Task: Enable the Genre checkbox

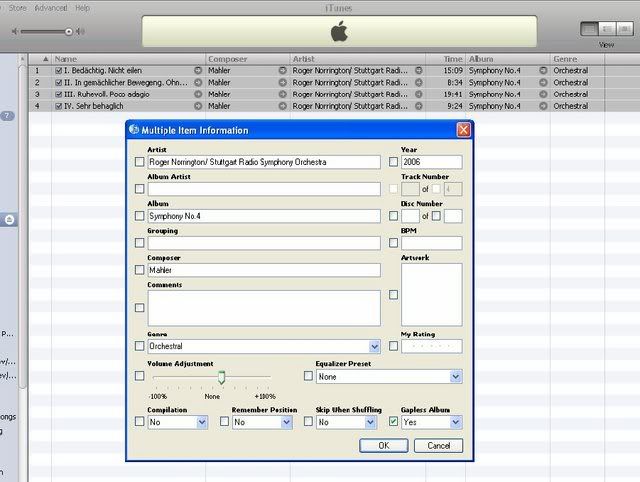Action: point(140,346)
